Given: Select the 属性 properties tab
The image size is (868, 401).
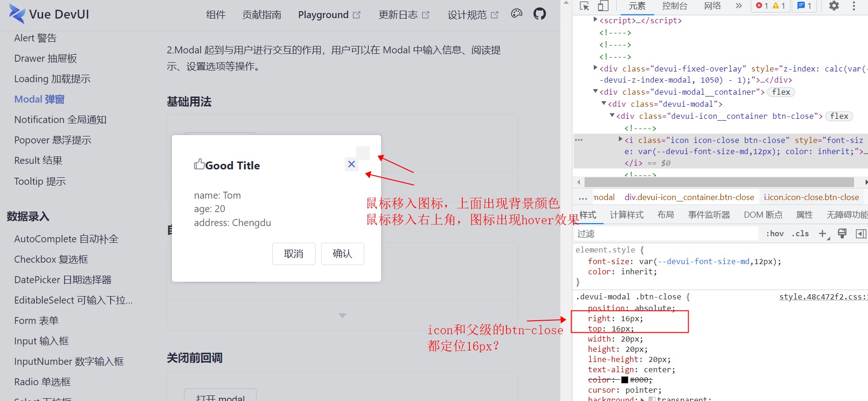Looking at the screenshot, I should 804,215.
